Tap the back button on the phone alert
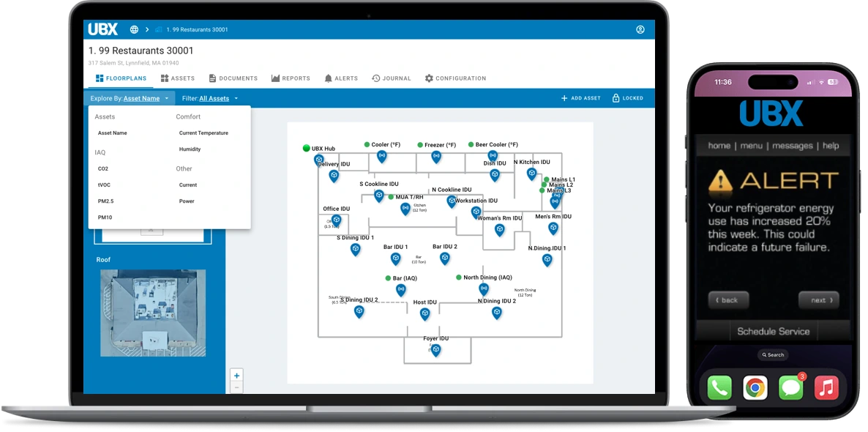Screen dimensions: 868x432 (728, 300)
